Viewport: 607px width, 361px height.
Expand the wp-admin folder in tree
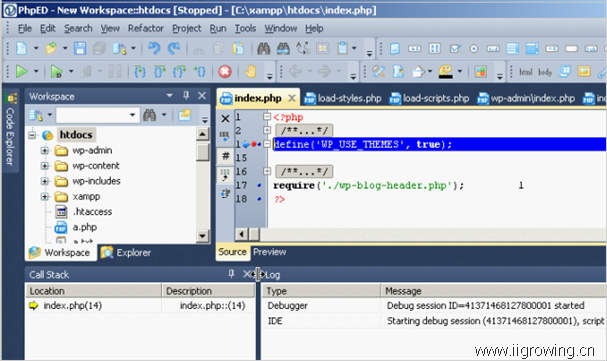(45, 150)
